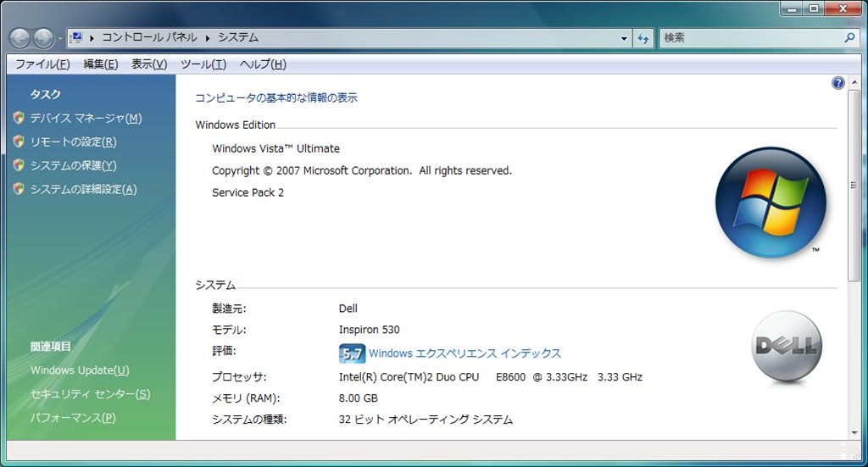This screenshot has height=467, width=868.
Task: Click shield icon beside システムの詳細設定
Action: tap(19, 189)
